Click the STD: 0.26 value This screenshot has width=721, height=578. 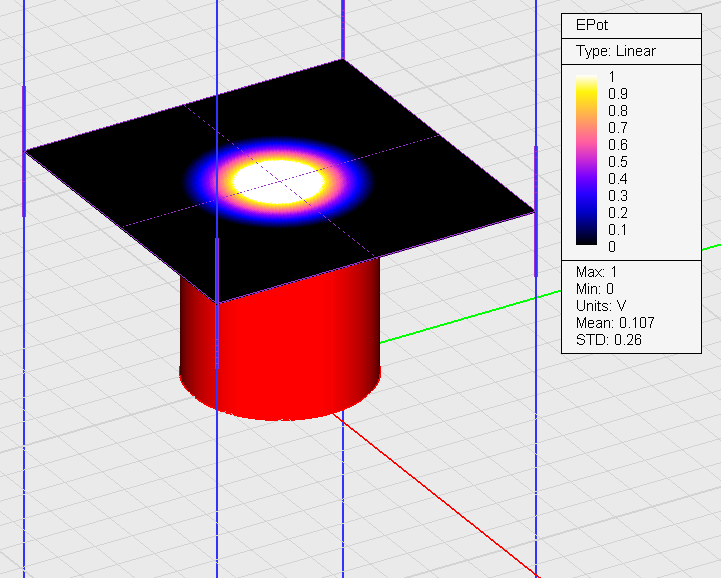coord(608,339)
